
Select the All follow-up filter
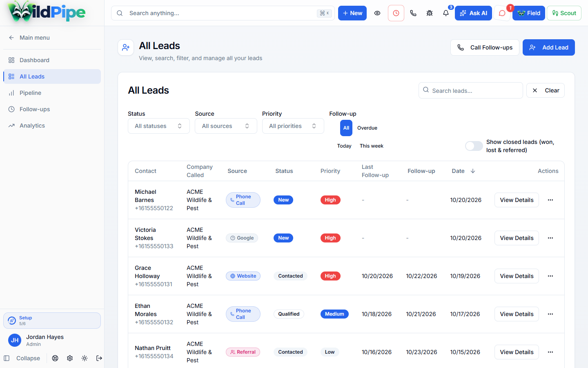tap(346, 128)
